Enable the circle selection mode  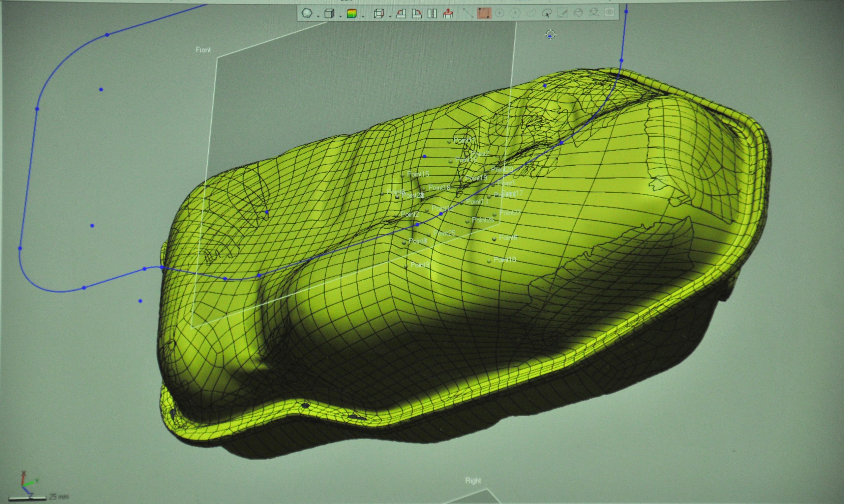click(x=499, y=13)
